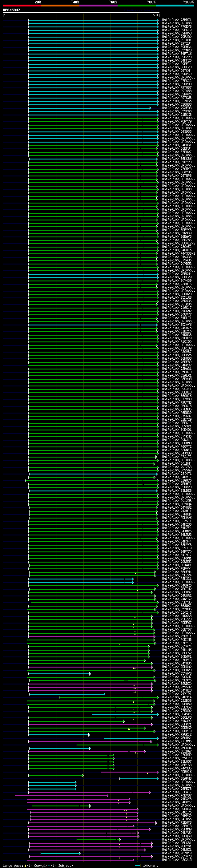Select hit label UniRef100_C7YKH6
Viewport: 197px width, 868px height.
[176, 436]
